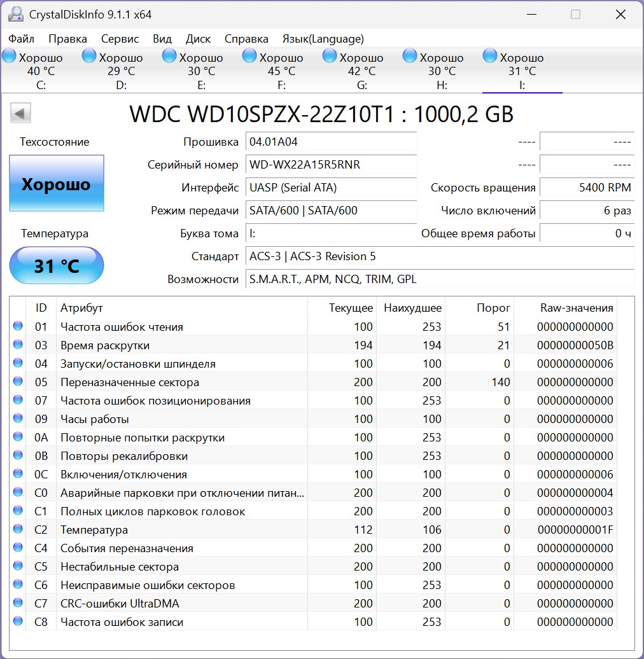The width and height of the screenshot is (644, 659).
Task: Select the row CRC-ошибки UltraDMA
Action: (x=313, y=603)
